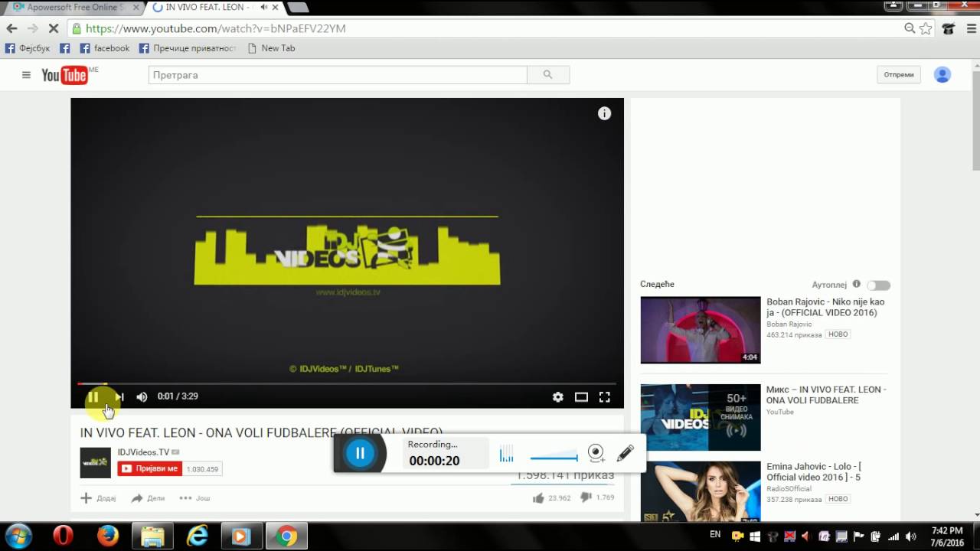Open the Микс – IN VIVO FEAT. LEON title
980x551 pixels.
pos(826,394)
